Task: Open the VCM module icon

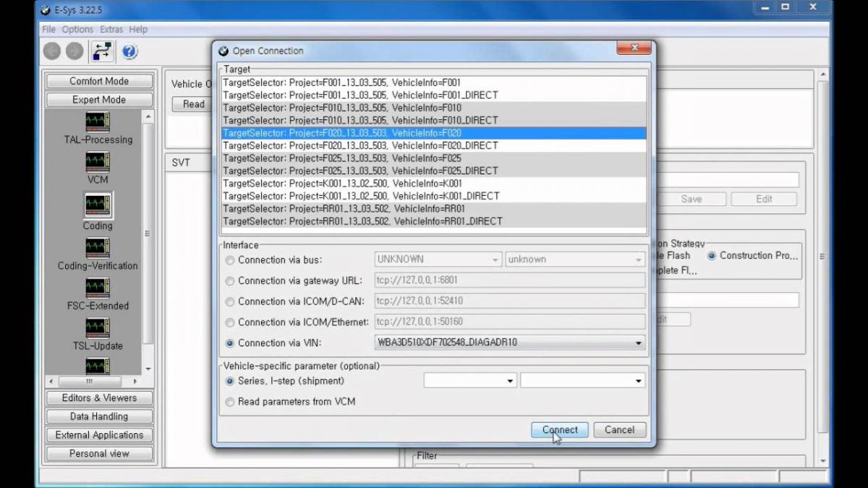Action: tap(98, 161)
